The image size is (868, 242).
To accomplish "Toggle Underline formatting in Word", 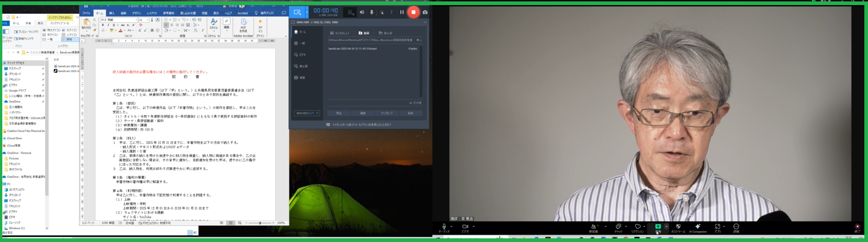I will click(x=114, y=25).
